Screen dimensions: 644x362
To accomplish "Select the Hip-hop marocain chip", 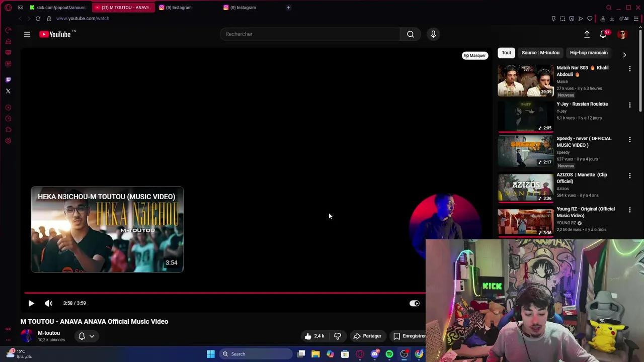I will pos(589,53).
